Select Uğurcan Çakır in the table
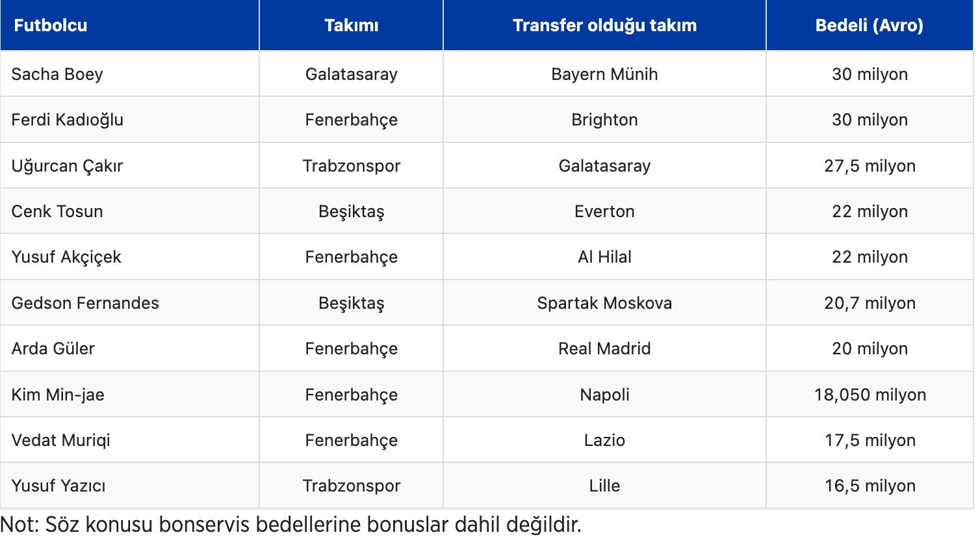The width and height of the screenshot is (980, 539). coord(68,166)
